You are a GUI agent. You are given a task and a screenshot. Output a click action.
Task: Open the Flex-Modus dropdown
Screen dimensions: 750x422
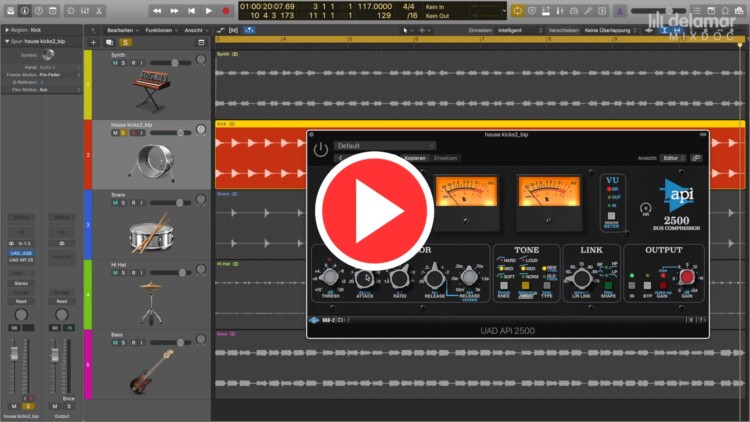pos(60,89)
